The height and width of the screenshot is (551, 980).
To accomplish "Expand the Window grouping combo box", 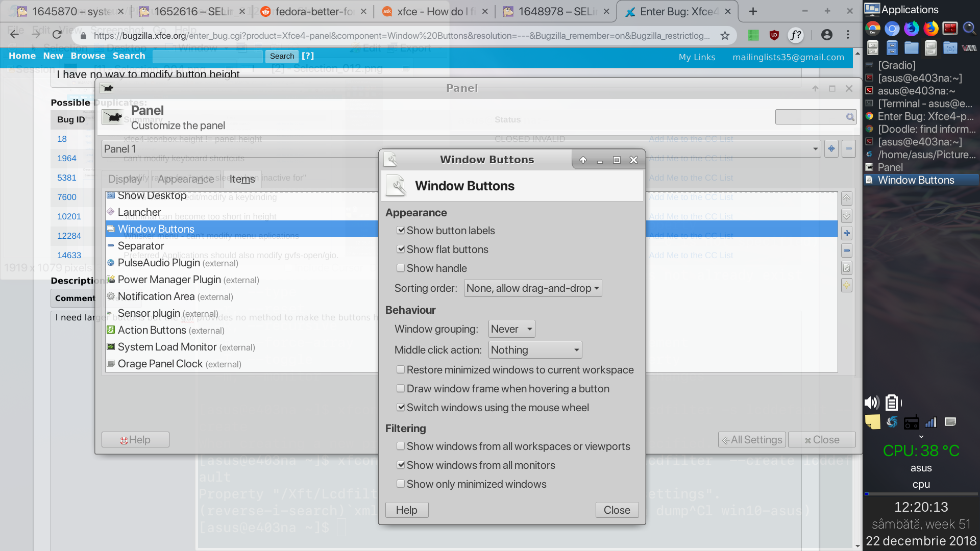I will pos(511,329).
